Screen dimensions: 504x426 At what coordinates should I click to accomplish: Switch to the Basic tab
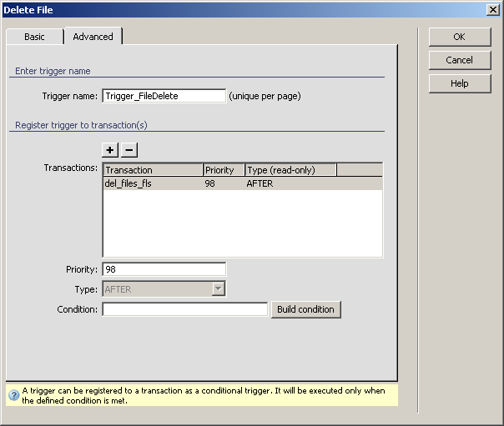pos(34,37)
